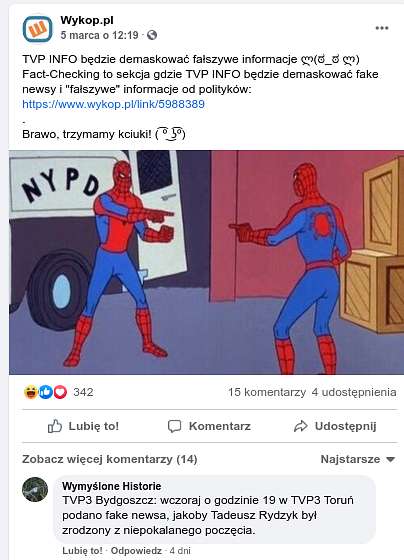The height and width of the screenshot is (560, 404).
Task: Click the share arrow Udostępnij icon
Action: (x=300, y=426)
